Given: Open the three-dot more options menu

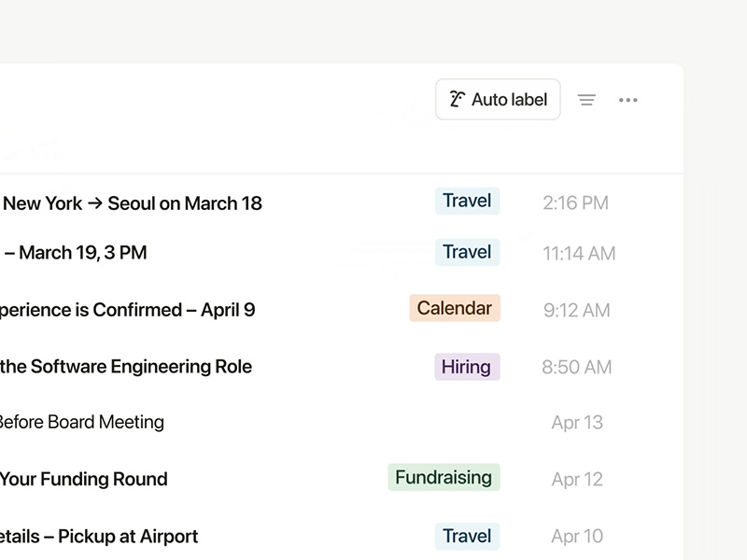Looking at the screenshot, I should coord(628,100).
